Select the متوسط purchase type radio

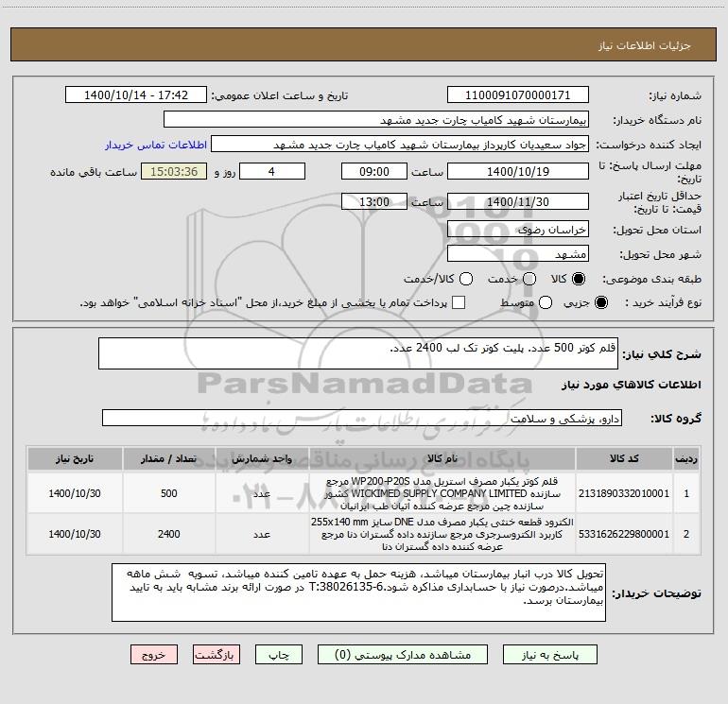[x=546, y=302]
